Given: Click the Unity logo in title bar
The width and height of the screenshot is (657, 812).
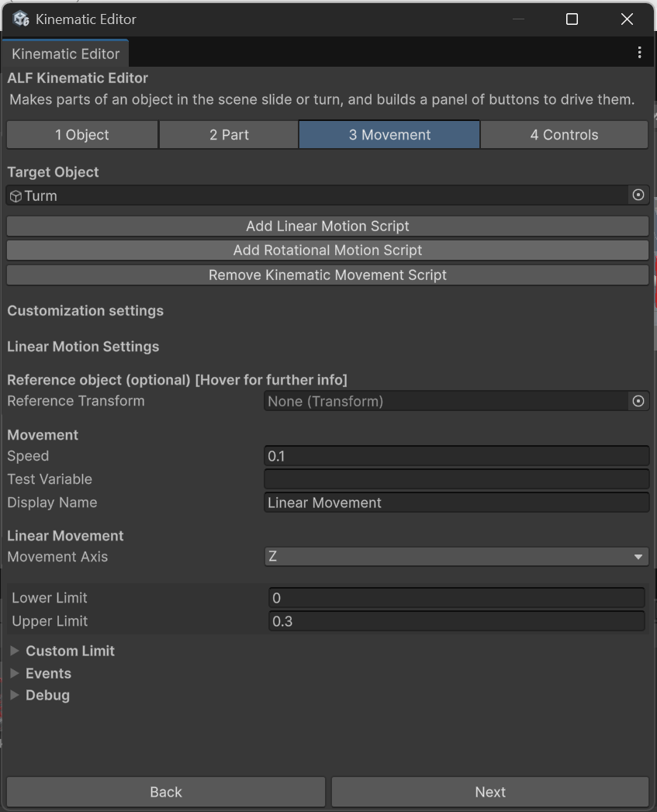Looking at the screenshot, I should (21, 19).
